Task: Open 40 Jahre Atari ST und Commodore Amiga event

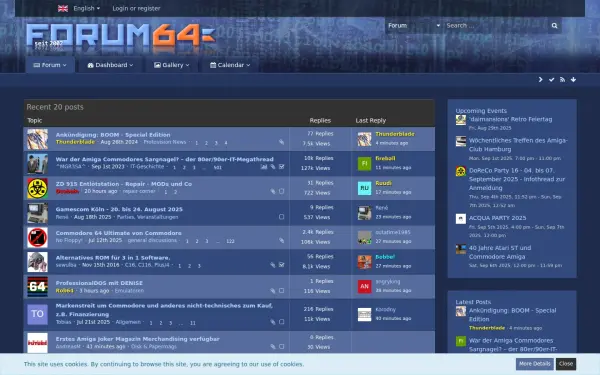Action: (x=500, y=252)
